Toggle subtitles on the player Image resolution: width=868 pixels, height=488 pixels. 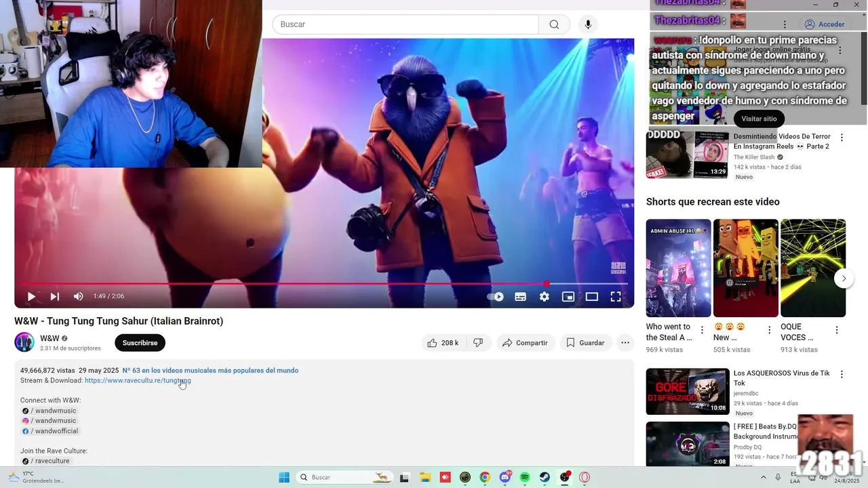[x=520, y=296]
